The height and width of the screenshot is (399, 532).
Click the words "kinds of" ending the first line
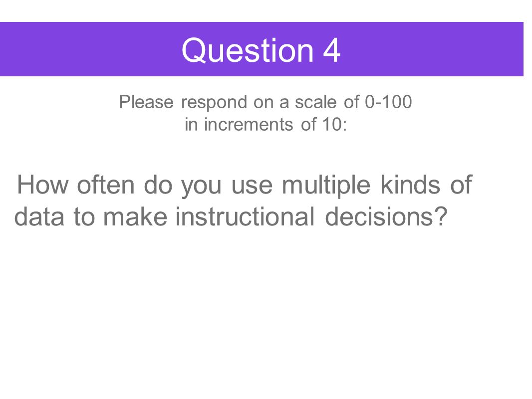tap(426, 185)
